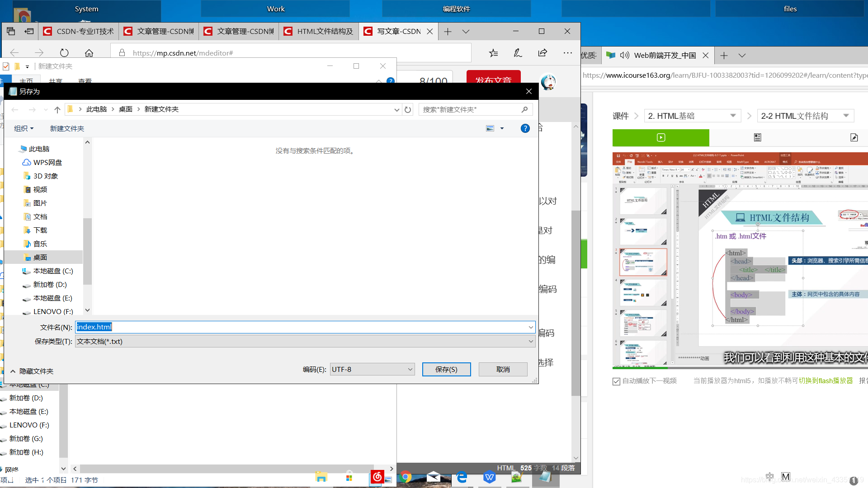Select the document tab icon in course
Viewport: 868px width, 488px height.
click(x=758, y=137)
